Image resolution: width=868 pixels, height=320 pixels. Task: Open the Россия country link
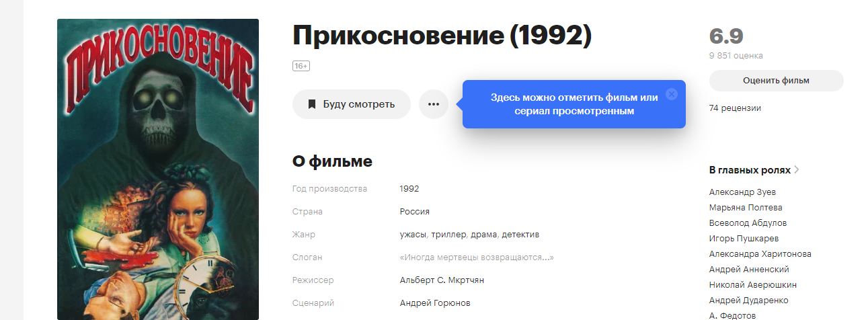414,212
